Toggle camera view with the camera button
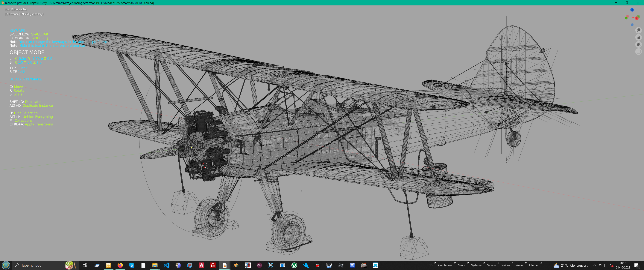The width and height of the screenshot is (644, 270). pos(639,45)
